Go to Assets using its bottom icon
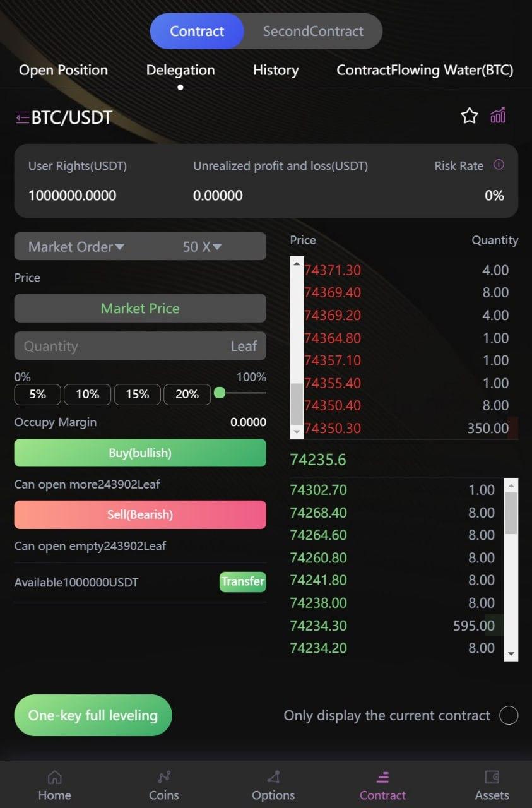The height and width of the screenshot is (808, 532). click(492, 784)
